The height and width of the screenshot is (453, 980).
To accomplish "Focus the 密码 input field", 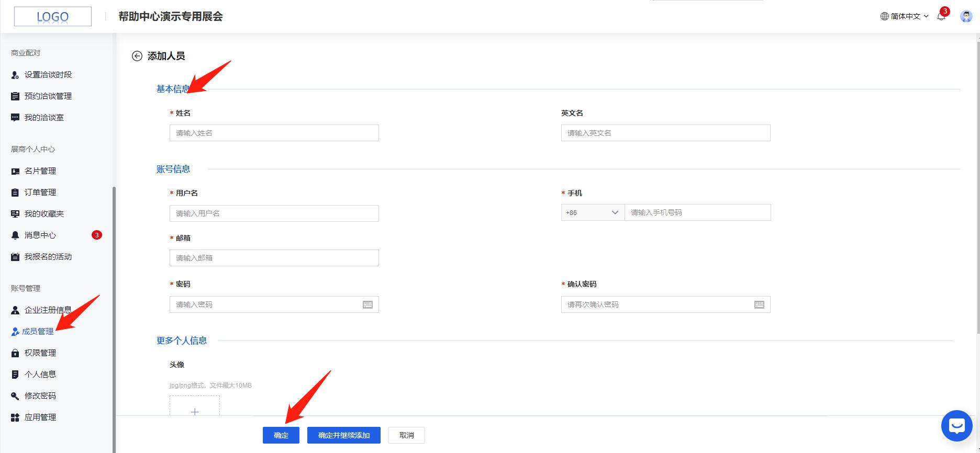I will 274,304.
